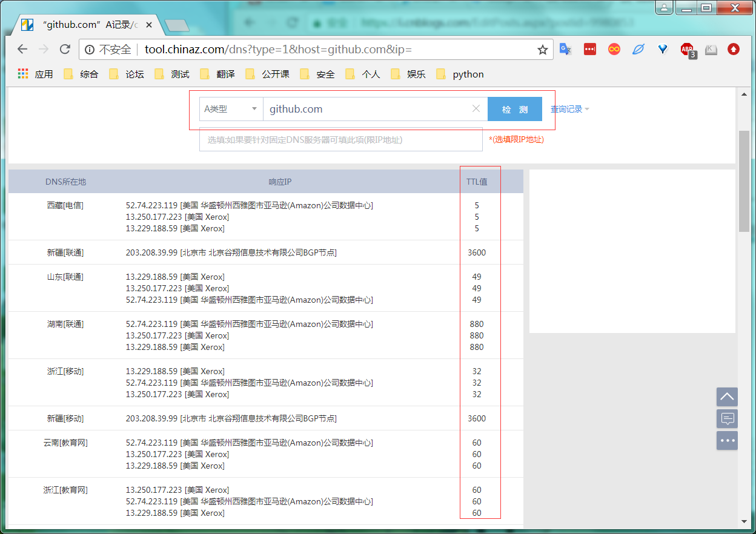Click the scrollbar down arrow
The height and width of the screenshot is (534, 756).
[744, 521]
